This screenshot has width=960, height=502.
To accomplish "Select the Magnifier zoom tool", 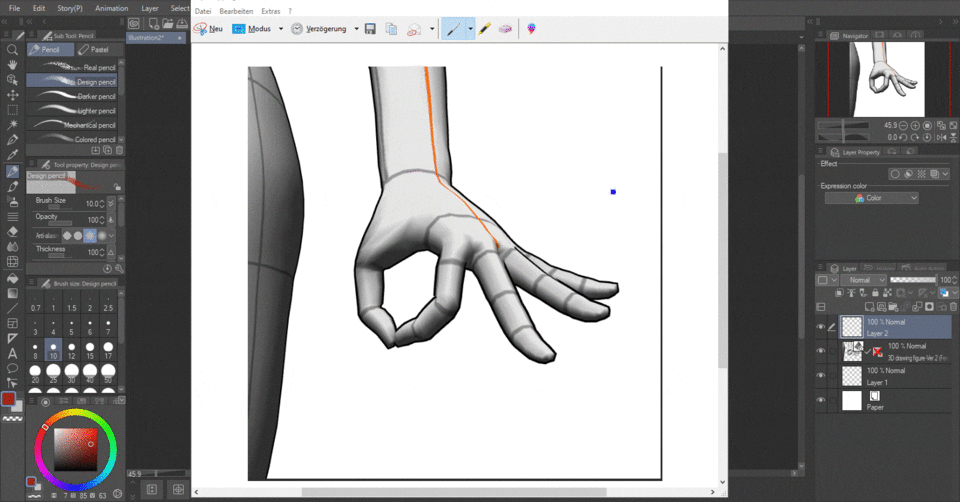I will tap(12, 50).
